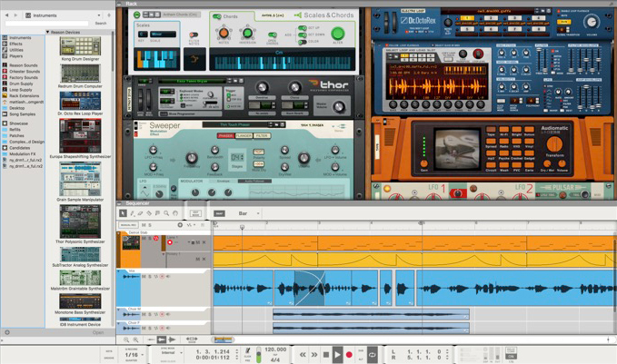Image resolution: width=617 pixels, height=364 pixels.
Task: Click the browser search input field
Action: pyautogui.click(x=46, y=24)
